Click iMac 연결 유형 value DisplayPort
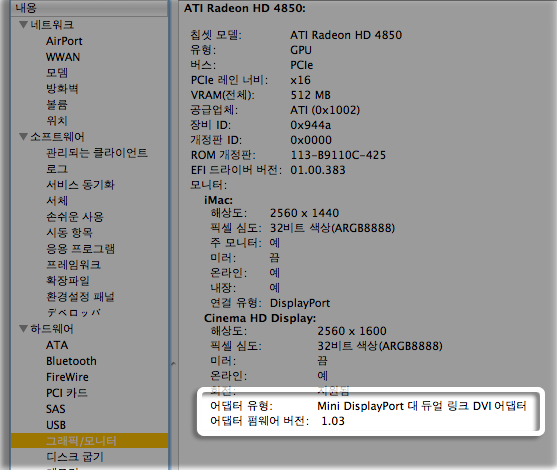 pos(300,303)
